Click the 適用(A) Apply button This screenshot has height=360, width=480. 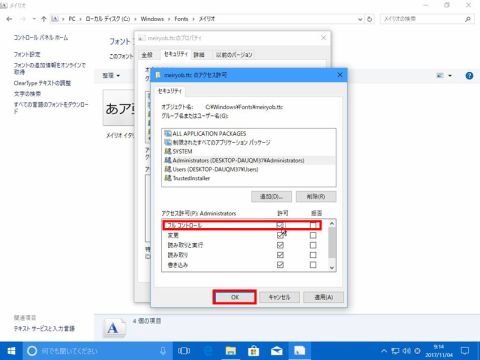(x=323, y=297)
